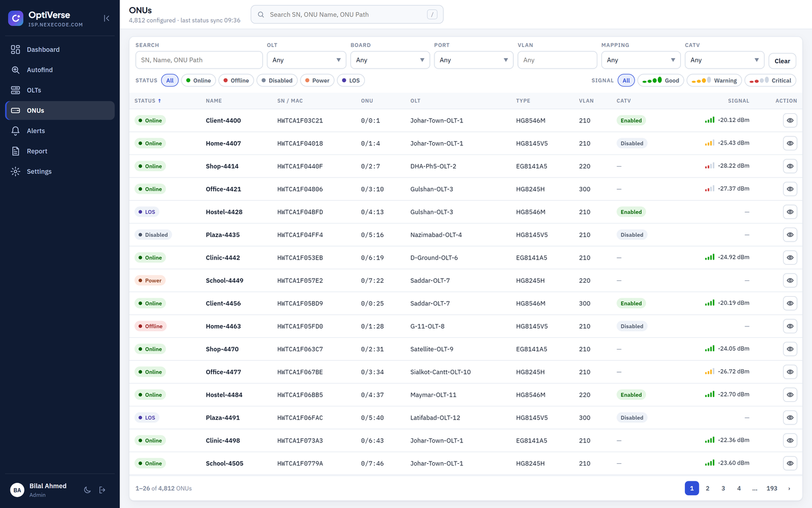Click the OptiVerse logo icon
This screenshot has width=812, height=508.
[16, 19]
